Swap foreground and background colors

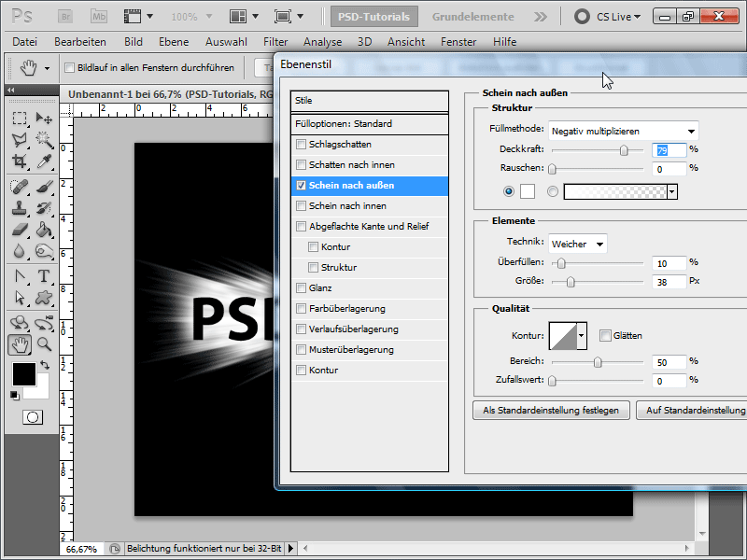pos(45,365)
